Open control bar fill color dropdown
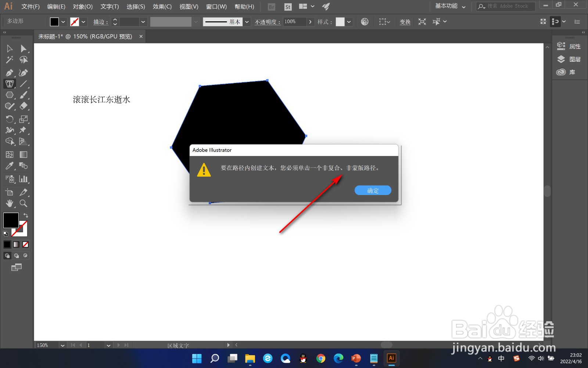The width and height of the screenshot is (588, 368). [x=63, y=22]
